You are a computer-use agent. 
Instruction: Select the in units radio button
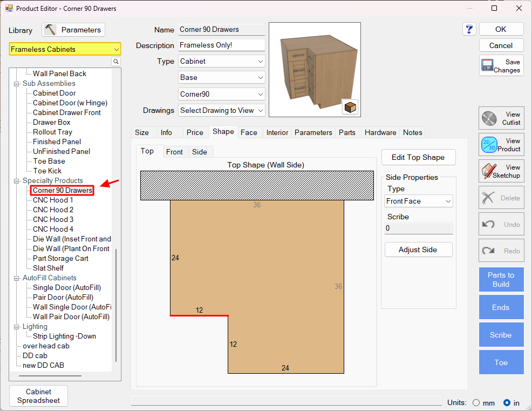pos(507,402)
